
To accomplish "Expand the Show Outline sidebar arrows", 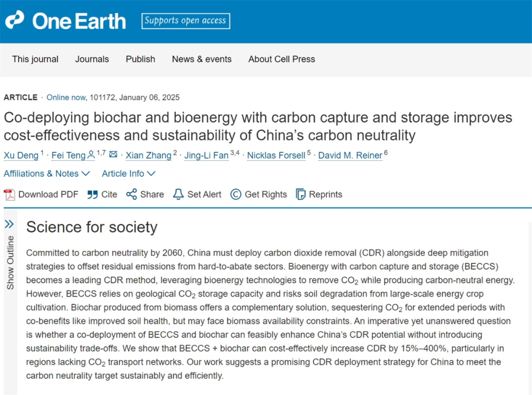I will coord(9,224).
